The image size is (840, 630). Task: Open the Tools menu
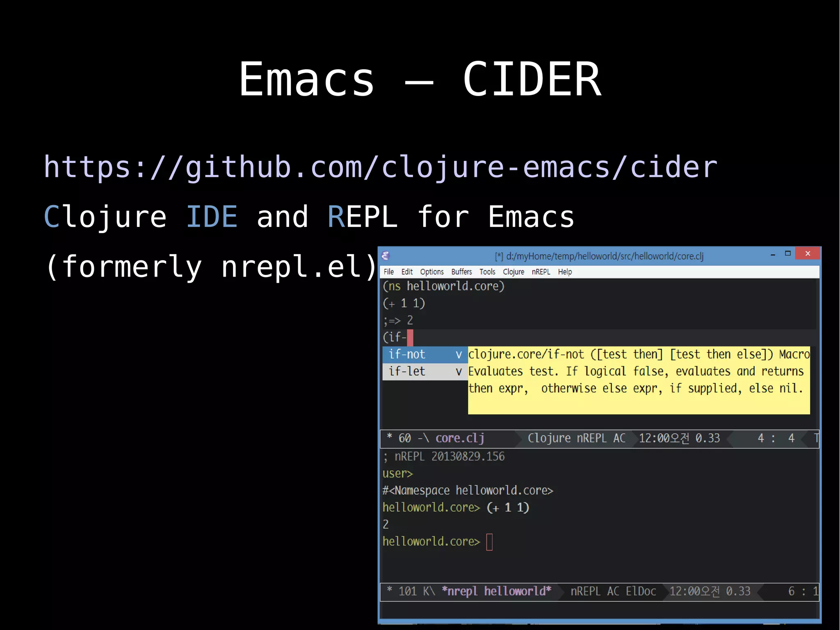(487, 272)
